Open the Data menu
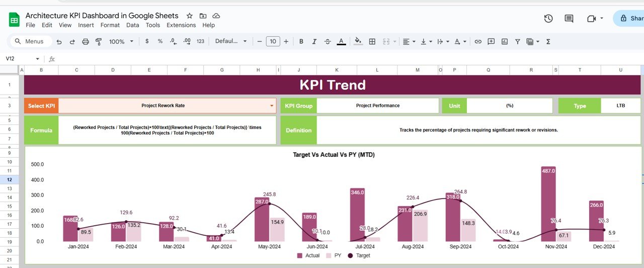 click(133, 25)
